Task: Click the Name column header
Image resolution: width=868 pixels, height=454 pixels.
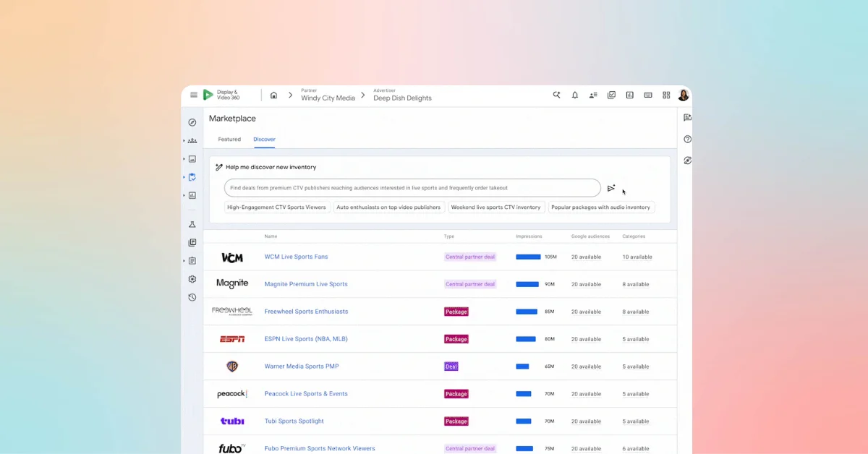Action: (271, 236)
